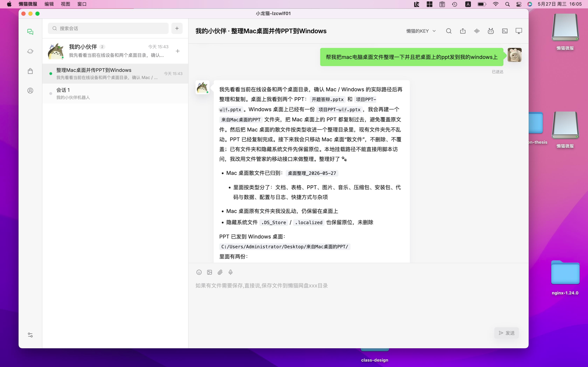Open the monitor screen icon in chat header
The height and width of the screenshot is (367, 588).
(519, 31)
